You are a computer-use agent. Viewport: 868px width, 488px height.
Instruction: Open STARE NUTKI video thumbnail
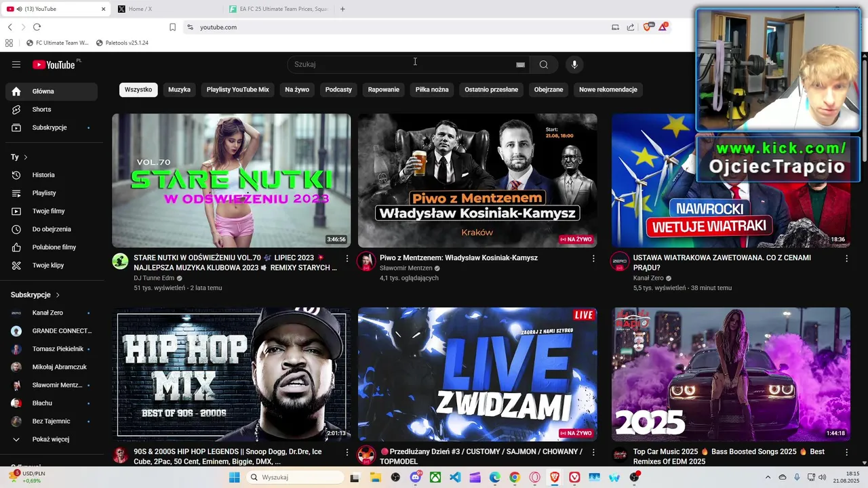pos(231,180)
